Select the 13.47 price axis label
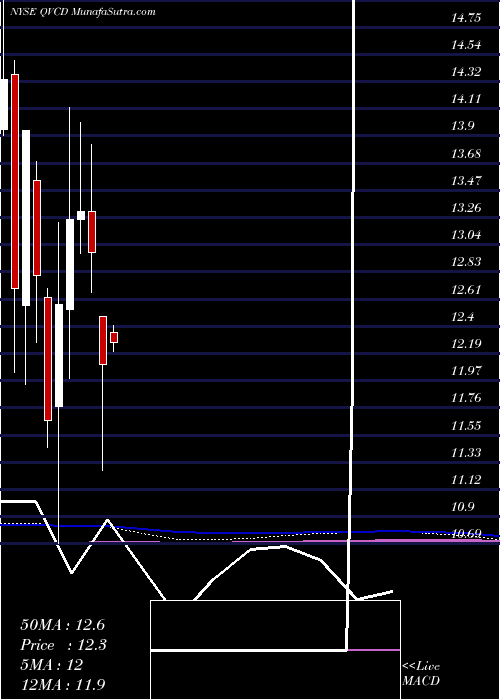 pyautogui.click(x=466, y=181)
